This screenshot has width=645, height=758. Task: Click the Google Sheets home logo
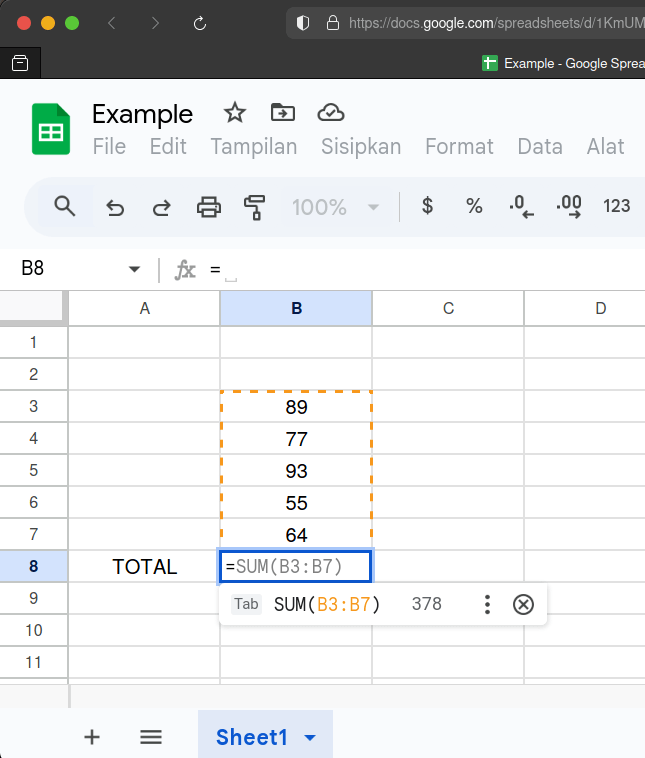[x=51, y=129]
